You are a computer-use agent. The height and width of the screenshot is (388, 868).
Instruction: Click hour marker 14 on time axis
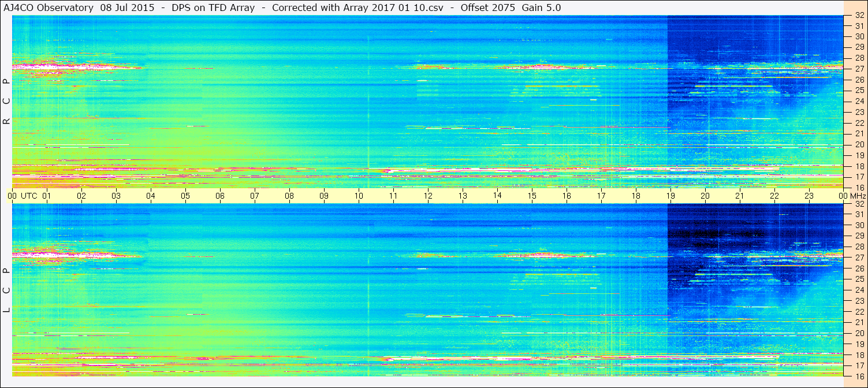497,196
